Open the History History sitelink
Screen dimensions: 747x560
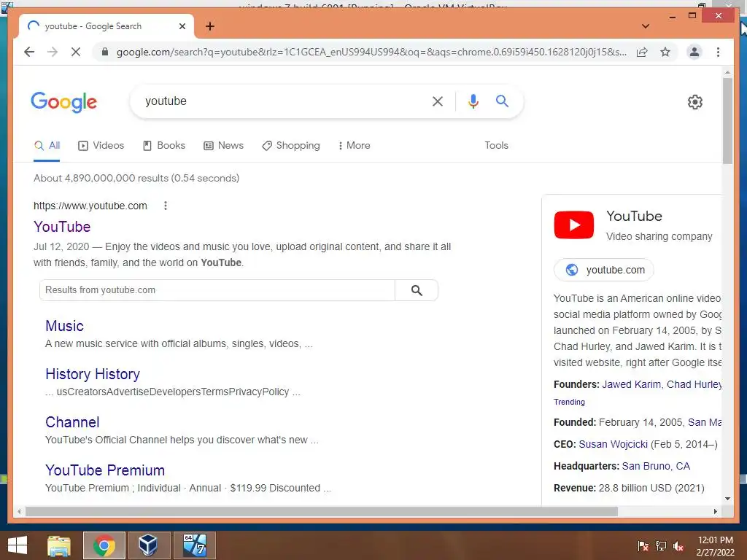(93, 374)
